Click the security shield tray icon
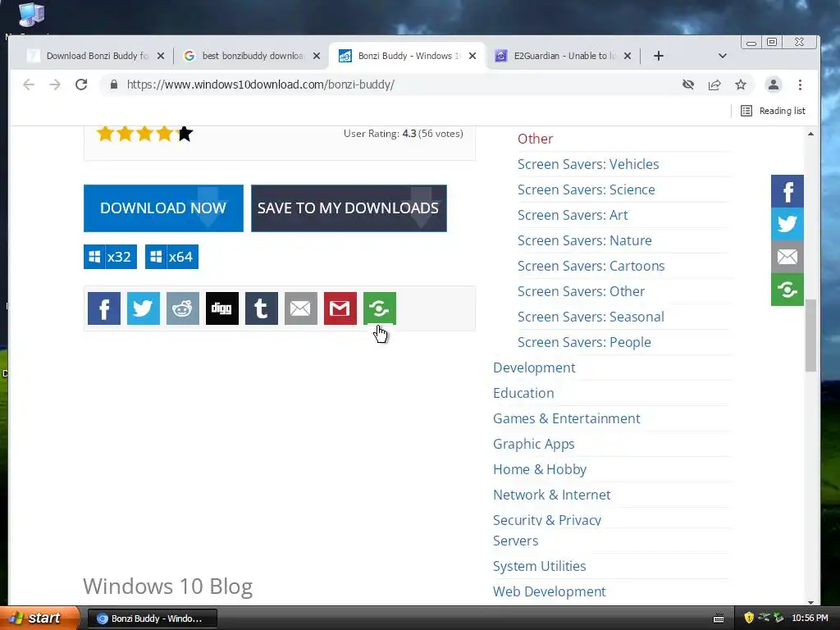 click(x=748, y=618)
